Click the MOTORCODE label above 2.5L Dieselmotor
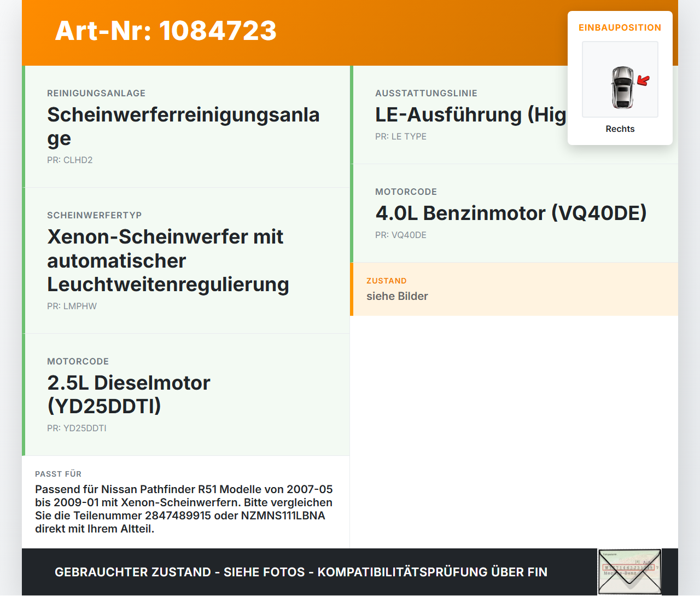 click(x=78, y=361)
